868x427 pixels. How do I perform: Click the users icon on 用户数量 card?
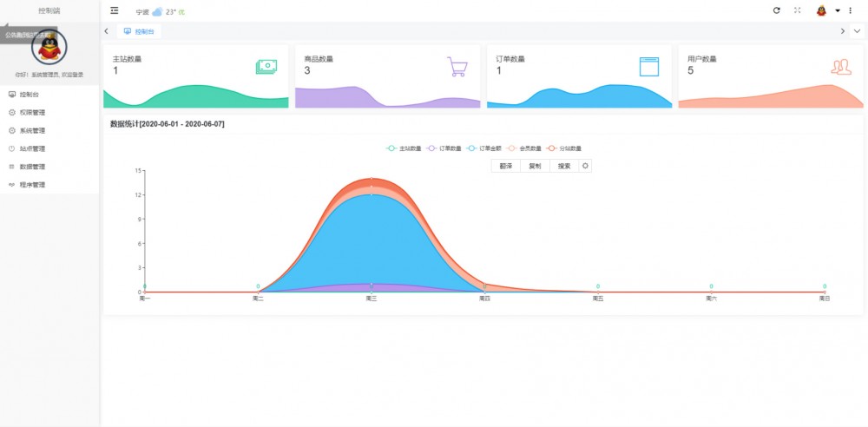point(840,67)
